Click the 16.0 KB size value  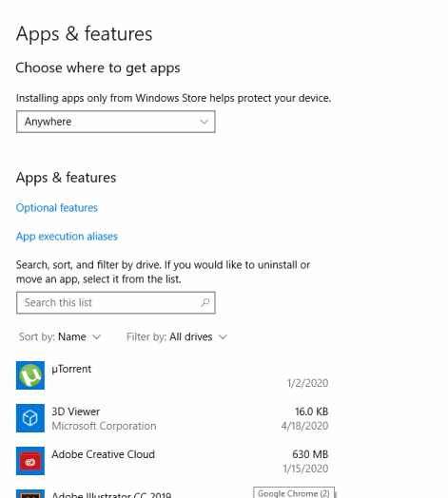pyautogui.click(x=312, y=412)
